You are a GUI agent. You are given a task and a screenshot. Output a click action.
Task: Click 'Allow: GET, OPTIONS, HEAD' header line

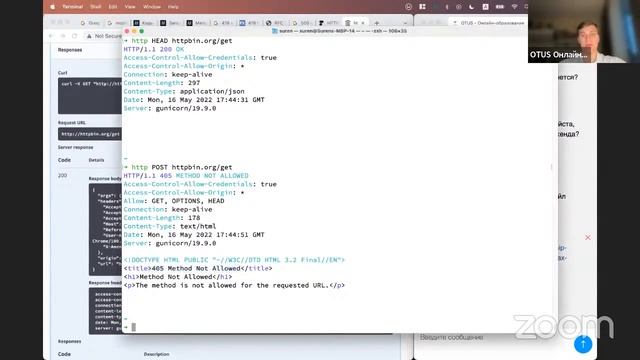point(174,201)
